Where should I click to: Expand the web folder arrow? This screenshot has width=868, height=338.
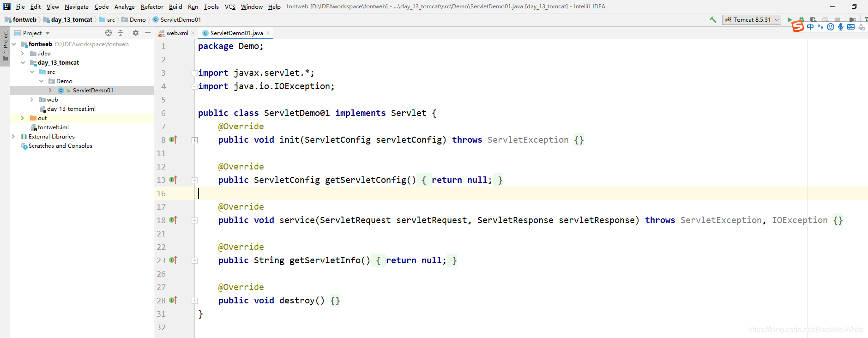click(32, 100)
